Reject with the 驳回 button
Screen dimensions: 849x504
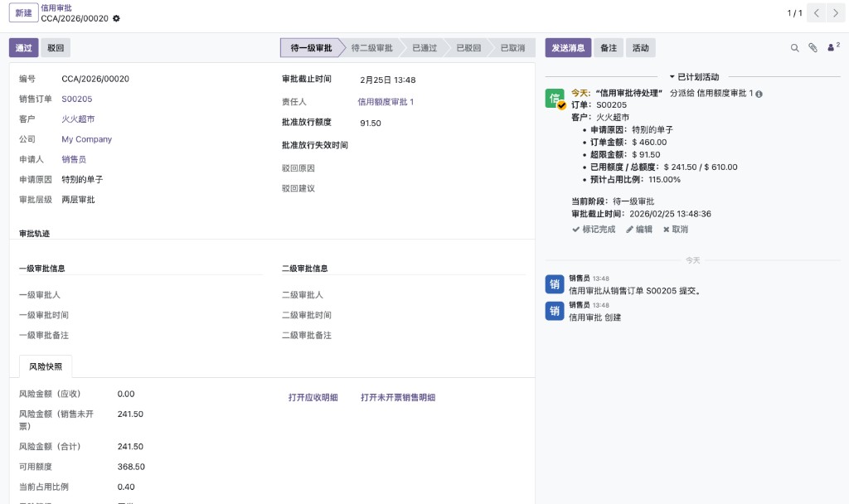56,47
